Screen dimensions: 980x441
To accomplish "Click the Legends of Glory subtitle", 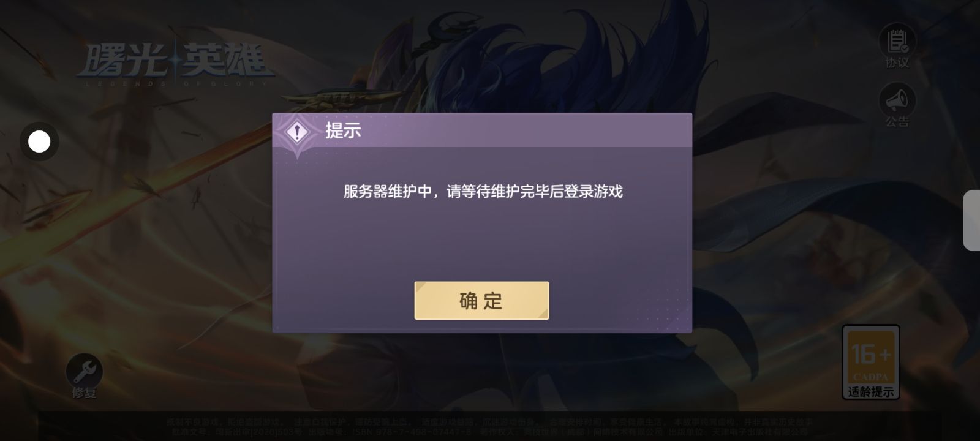I will [x=175, y=83].
